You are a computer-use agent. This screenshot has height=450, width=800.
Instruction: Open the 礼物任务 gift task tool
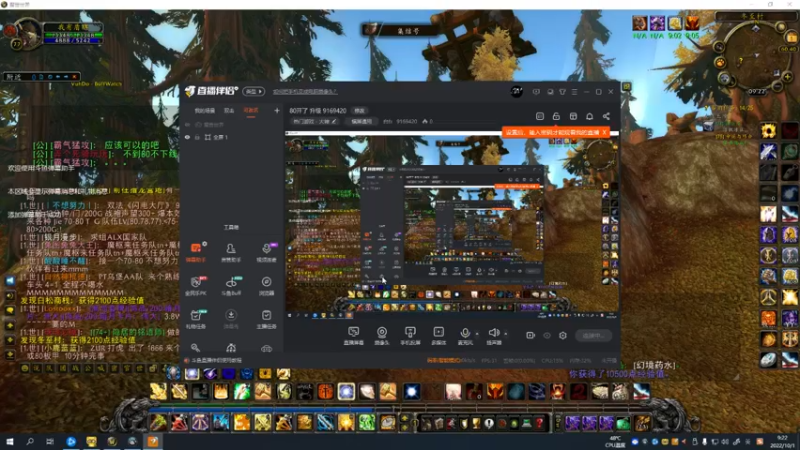(x=196, y=318)
